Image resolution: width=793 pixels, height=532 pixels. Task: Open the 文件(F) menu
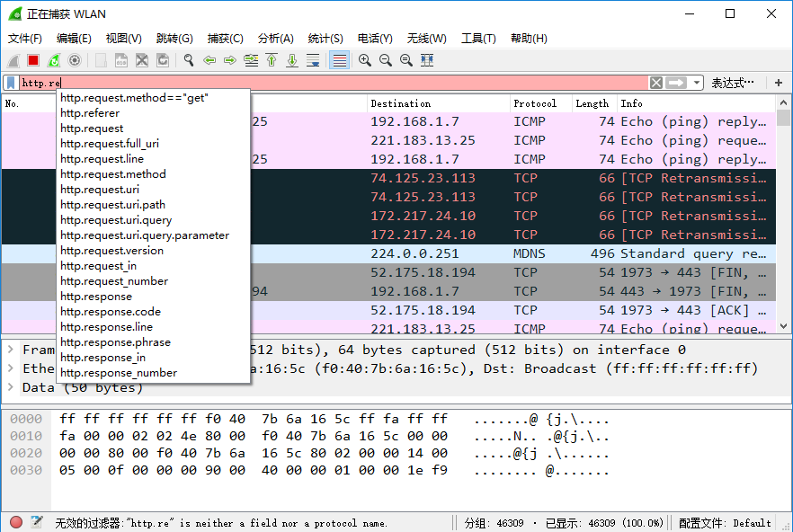point(25,39)
